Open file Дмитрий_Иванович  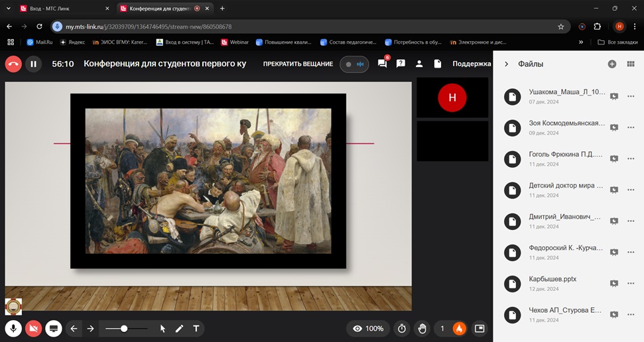click(x=564, y=217)
